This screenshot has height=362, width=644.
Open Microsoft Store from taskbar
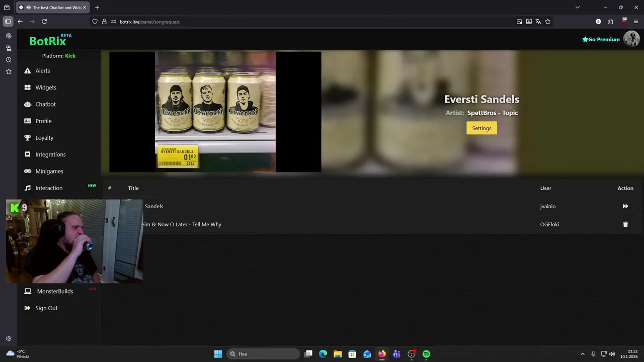point(353,354)
